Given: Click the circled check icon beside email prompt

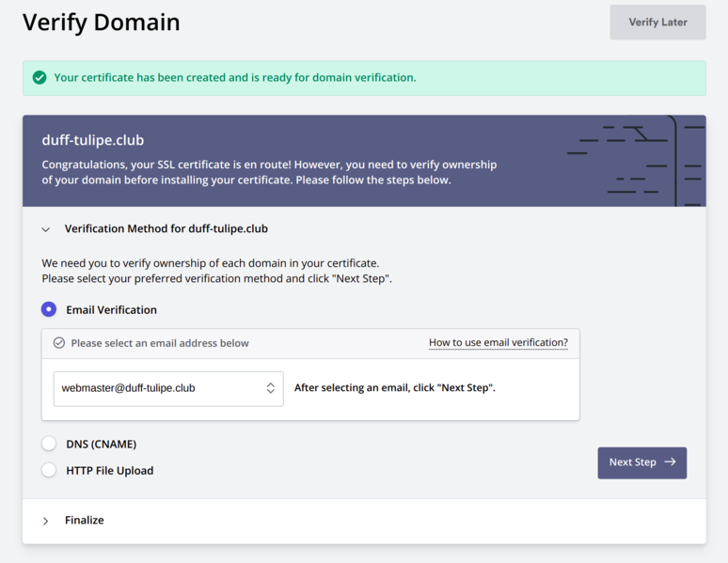Looking at the screenshot, I should click(x=59, y=343).
